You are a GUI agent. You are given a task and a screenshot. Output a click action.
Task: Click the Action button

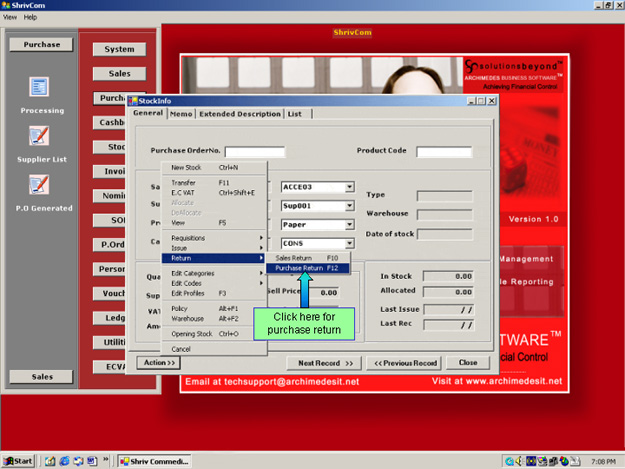click(x=158, y=363)
